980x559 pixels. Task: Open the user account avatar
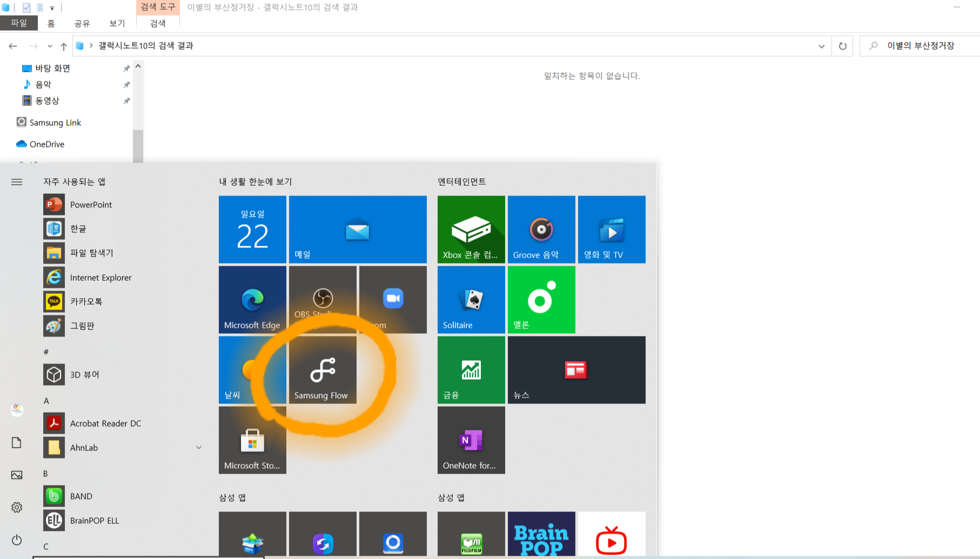[x=17, y=410]
